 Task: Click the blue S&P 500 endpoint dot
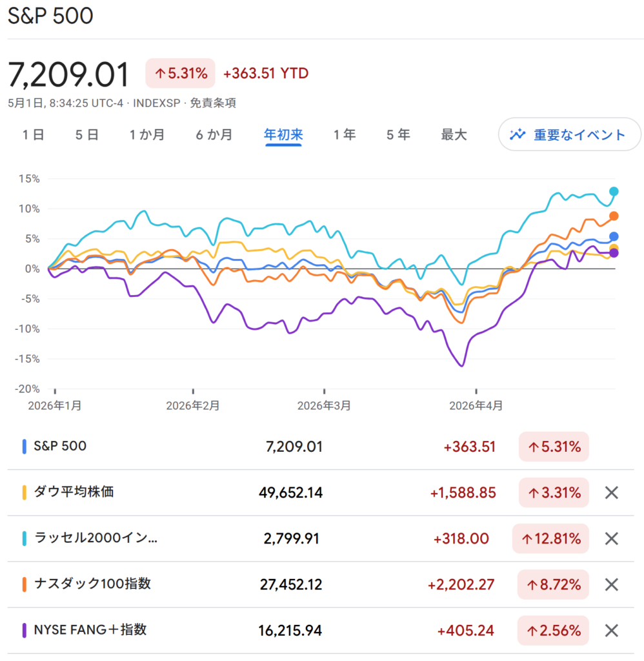tap(614, 236)
